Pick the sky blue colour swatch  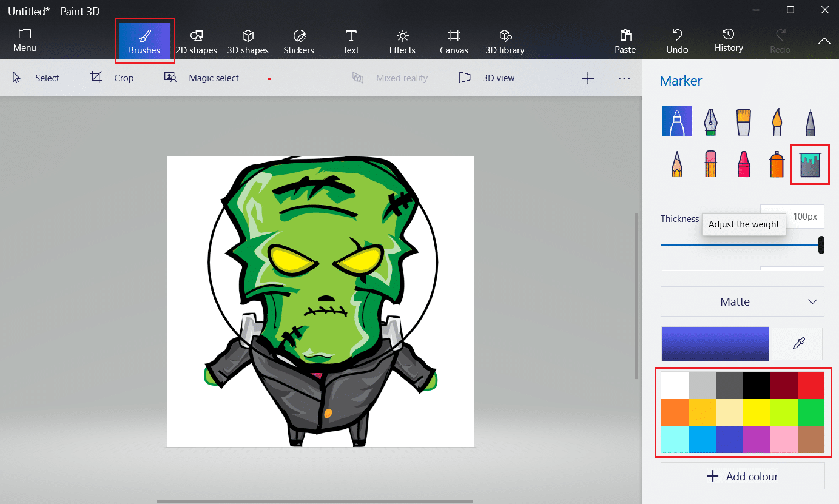(702, 440)
